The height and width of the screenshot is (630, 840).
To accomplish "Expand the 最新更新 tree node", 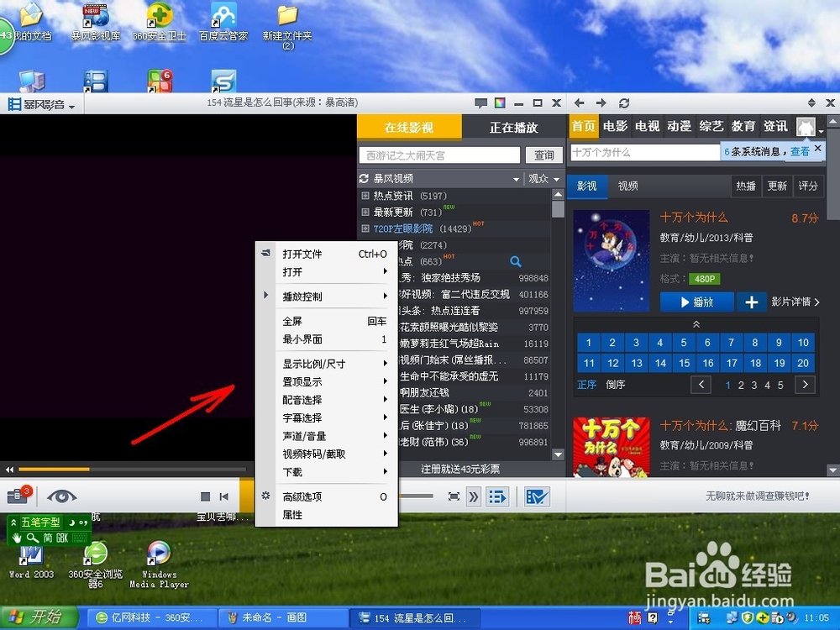I will click(365, 213).
